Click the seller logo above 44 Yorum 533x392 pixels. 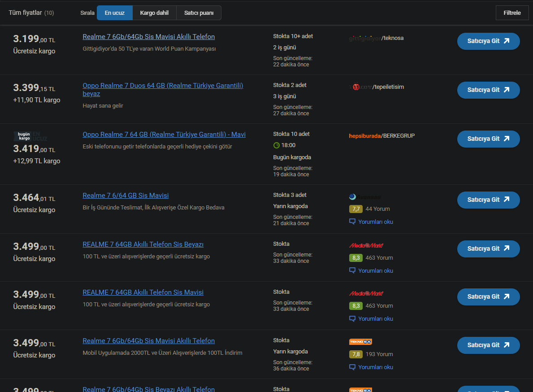point(365,197)
